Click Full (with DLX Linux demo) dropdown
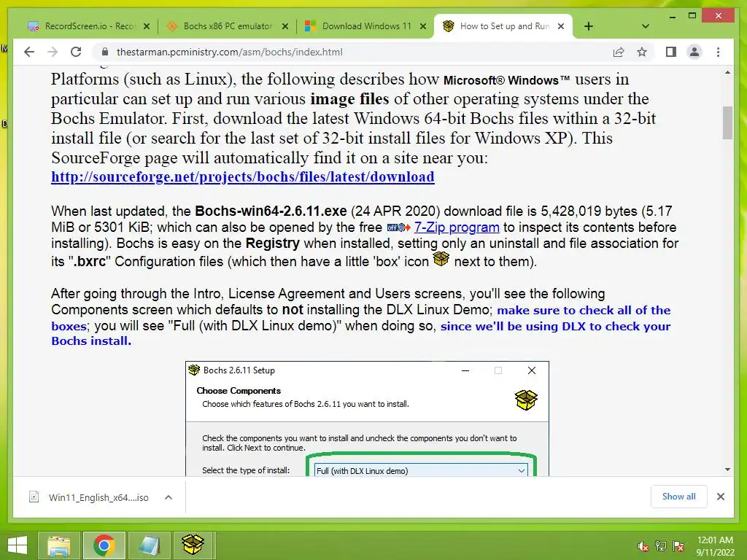747x560 pixels. point(421,470)
